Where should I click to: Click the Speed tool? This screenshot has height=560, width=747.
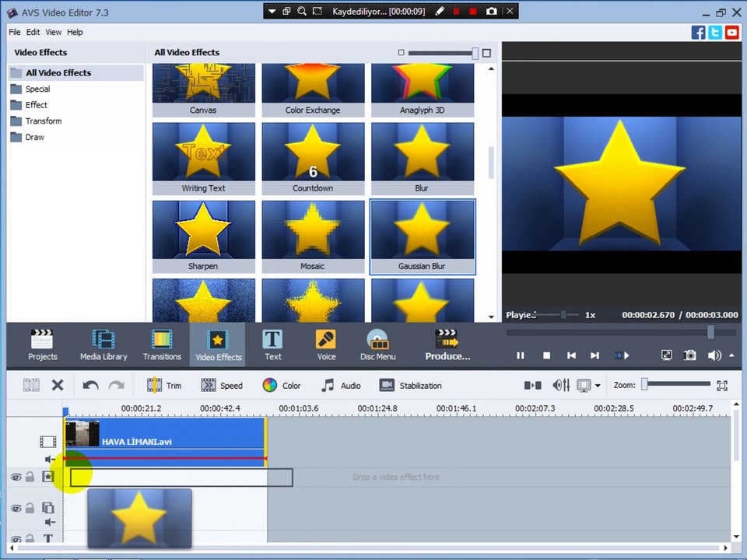click(x=222, y=385)
